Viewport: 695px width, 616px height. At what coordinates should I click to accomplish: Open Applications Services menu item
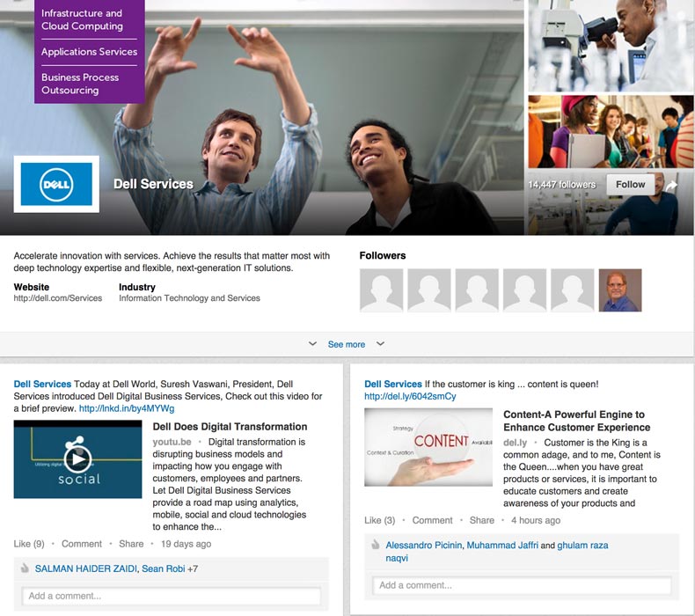[89, 52]
